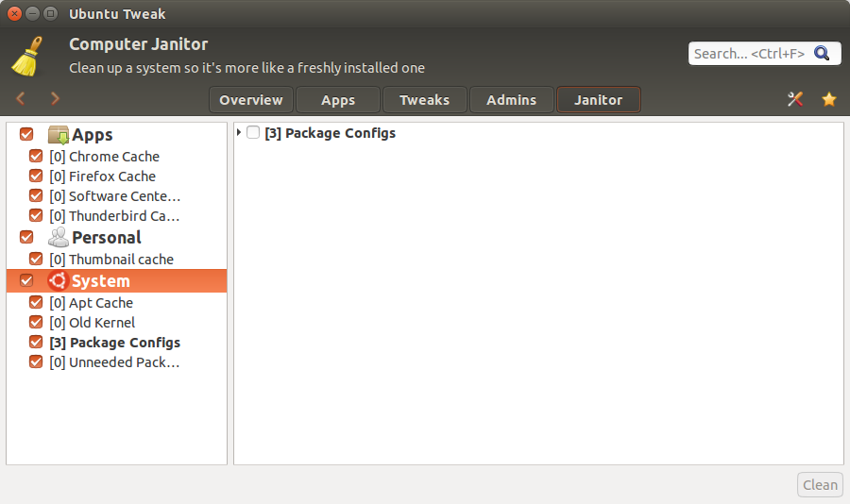Select the [0] Unneeded Pack… entry
850x504 pixels.
click(114, 362)
